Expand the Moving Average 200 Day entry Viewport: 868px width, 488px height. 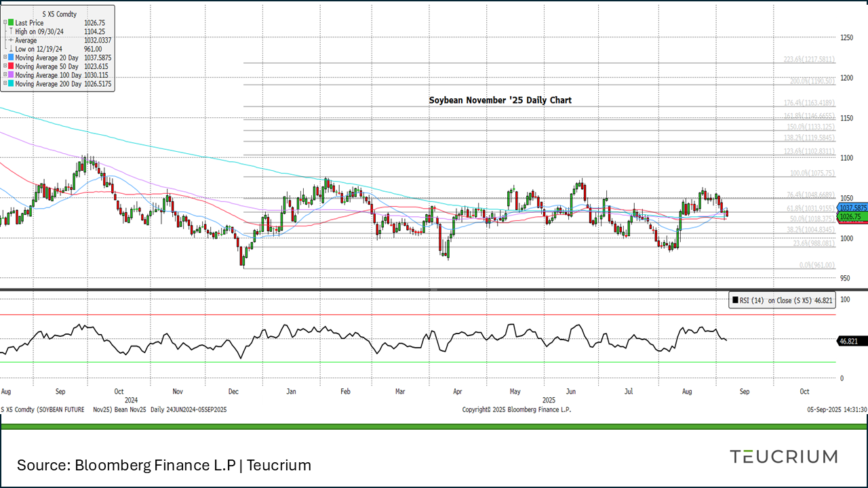click(5, 84)
